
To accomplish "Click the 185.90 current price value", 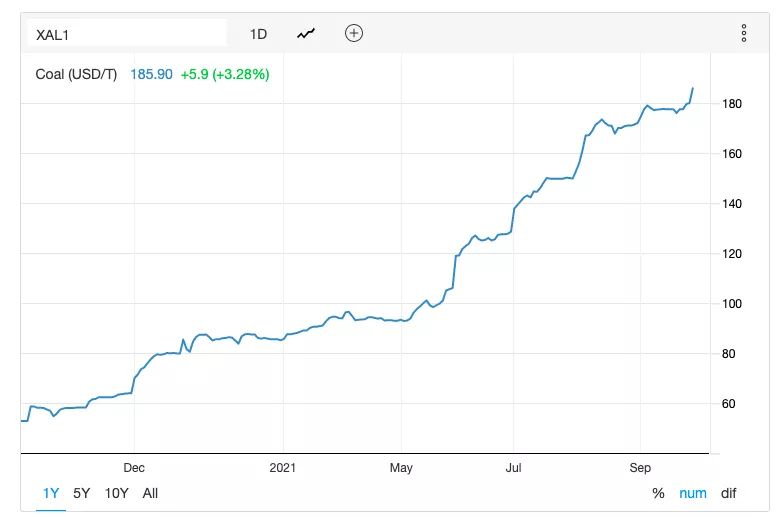I will tap(151, 74).
